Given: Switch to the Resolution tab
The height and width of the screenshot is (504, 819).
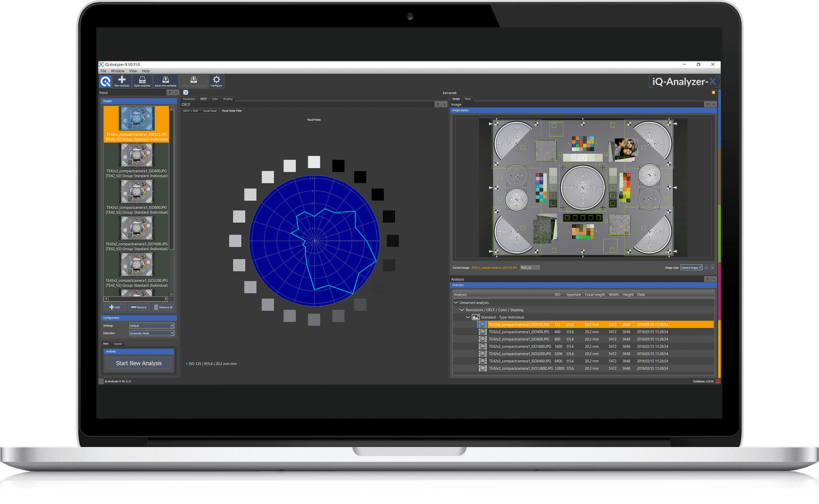Looking at the screenshot, I should coord(189,99).
